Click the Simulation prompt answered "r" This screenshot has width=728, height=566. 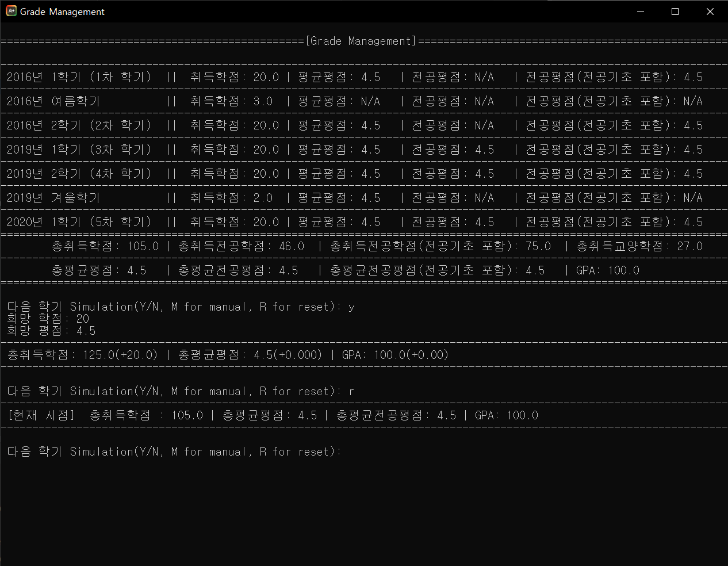(181, 391)
